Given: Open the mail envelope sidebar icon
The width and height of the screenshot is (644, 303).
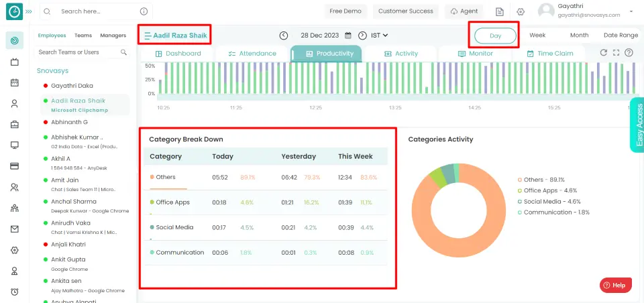Looking at the screenshot, I should [14, 229].
